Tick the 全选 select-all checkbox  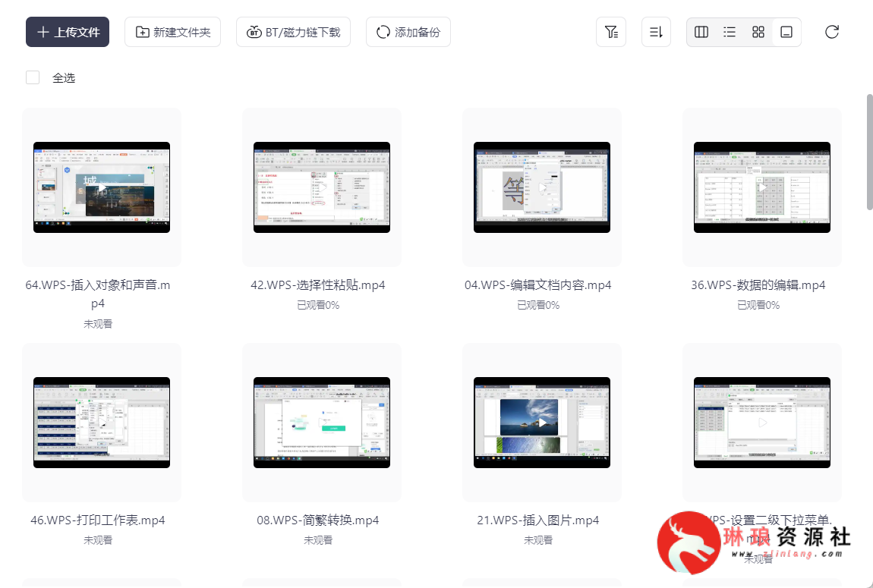click(x=33, y=77)
